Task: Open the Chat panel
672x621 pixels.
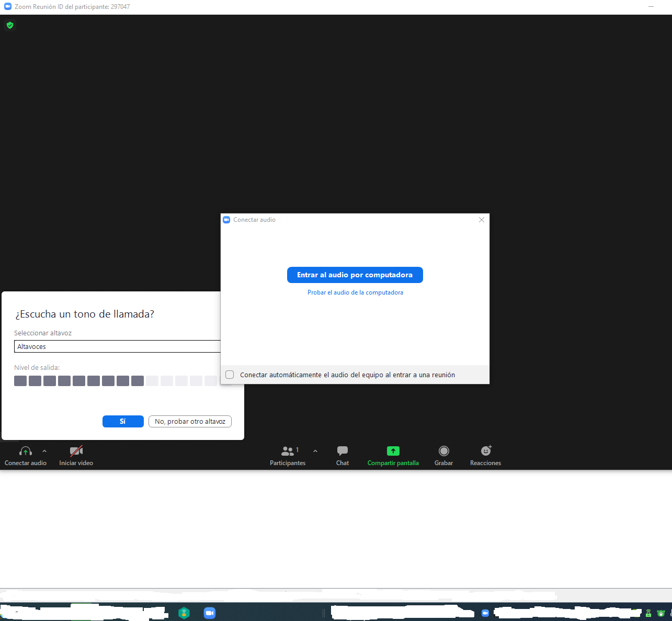Action: point(343,455)
